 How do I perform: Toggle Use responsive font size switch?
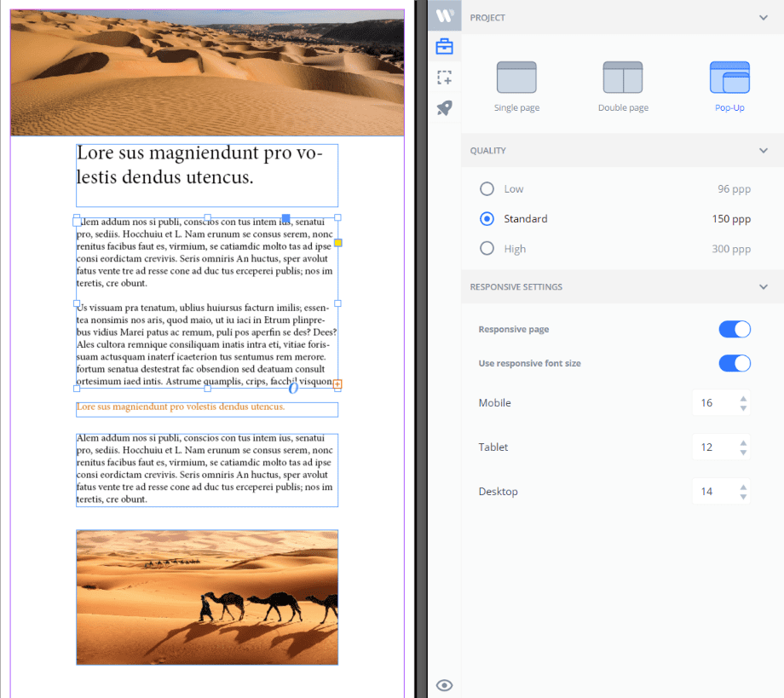click(735, 364)
